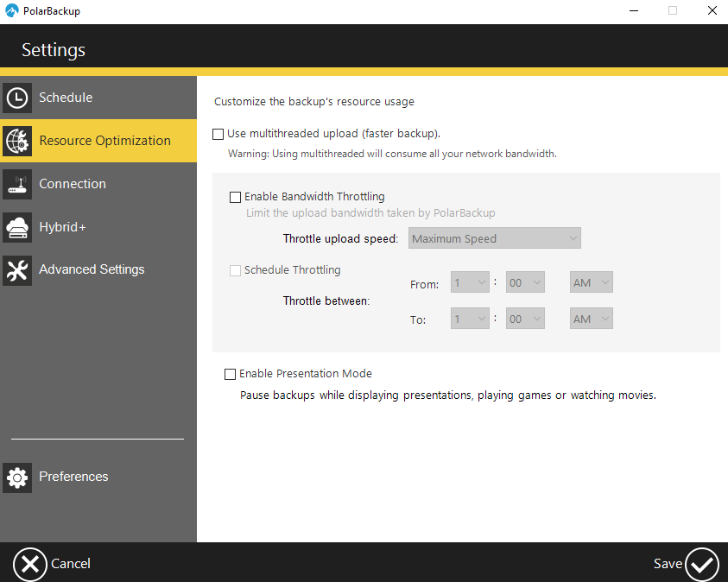Open the From hour dropdown
The width and height of the screenshot is (728, 582).
[x=470, y=282]
